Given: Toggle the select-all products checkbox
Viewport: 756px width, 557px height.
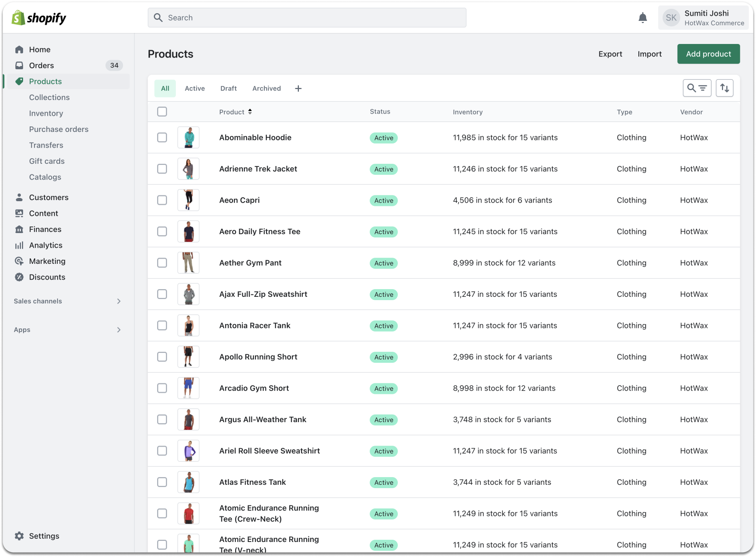Looking at the screenshot, I should tap(162, 111).
